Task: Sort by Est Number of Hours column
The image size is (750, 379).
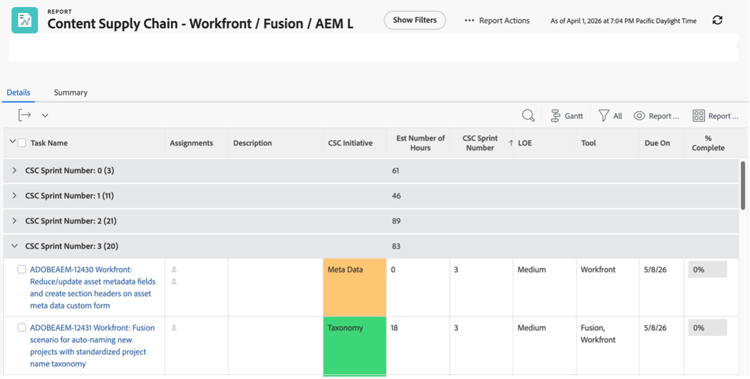Action: point(420,143)
